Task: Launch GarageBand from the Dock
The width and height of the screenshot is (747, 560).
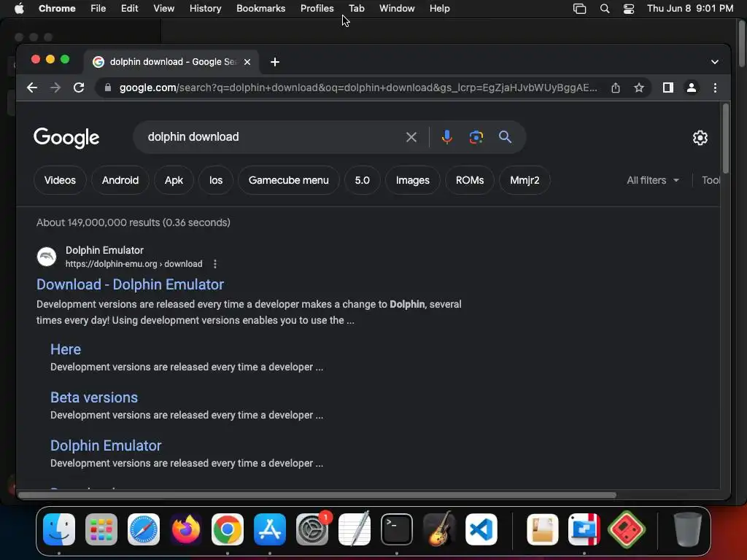Action: (x=438, y=529)
